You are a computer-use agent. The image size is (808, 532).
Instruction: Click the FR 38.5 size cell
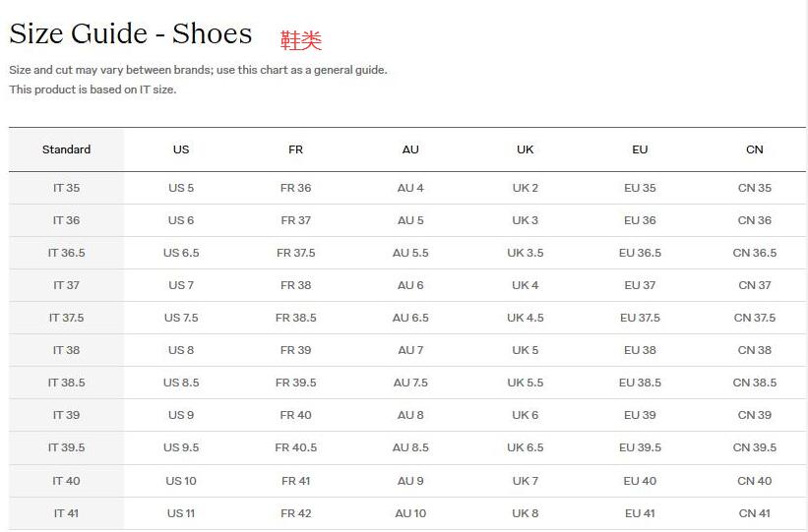click(x=295, y=318)
